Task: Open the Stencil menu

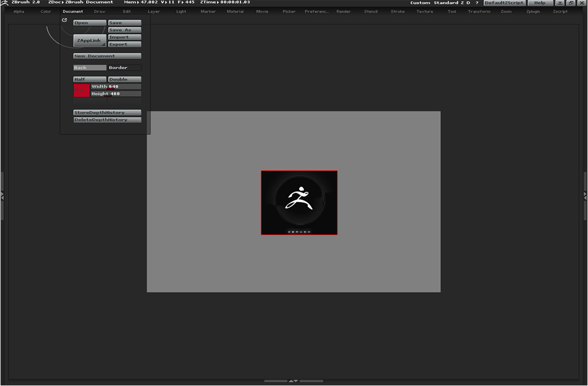Action: click(x=370, y=12)
